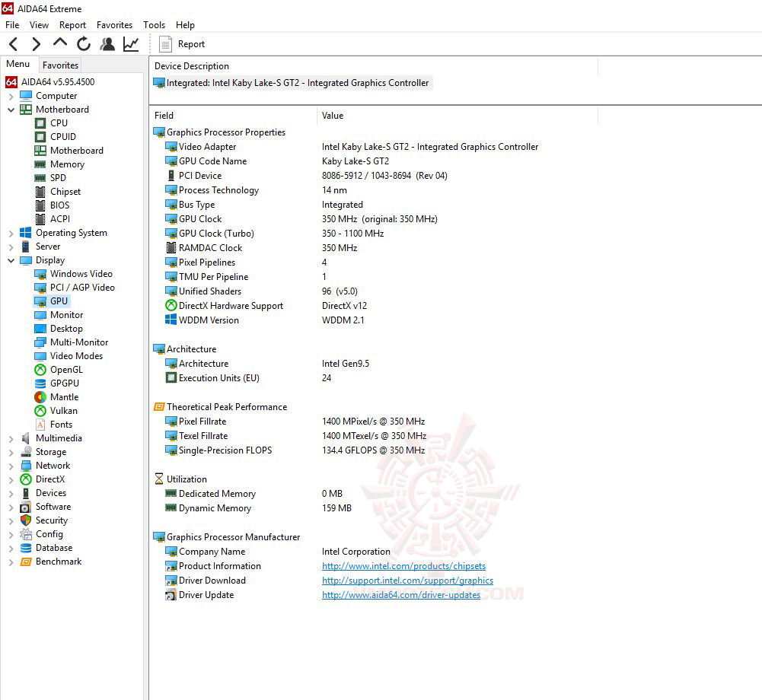Expand the Multimedia tree node
Screen dimensions: 762x700
[x=11, y=439]
